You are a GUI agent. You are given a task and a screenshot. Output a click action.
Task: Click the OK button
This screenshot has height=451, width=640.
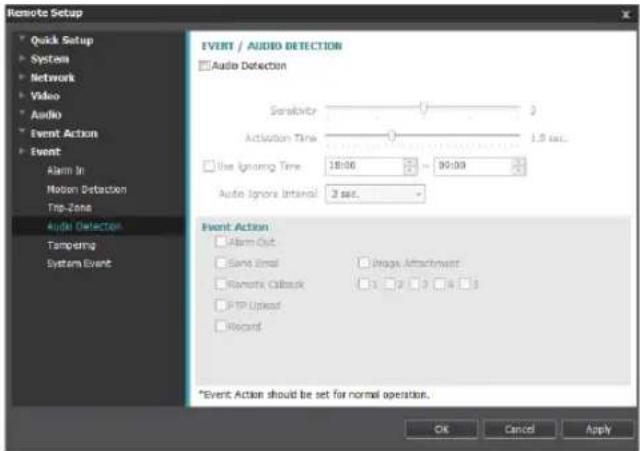pyautogui.click(x=442, y=429)
